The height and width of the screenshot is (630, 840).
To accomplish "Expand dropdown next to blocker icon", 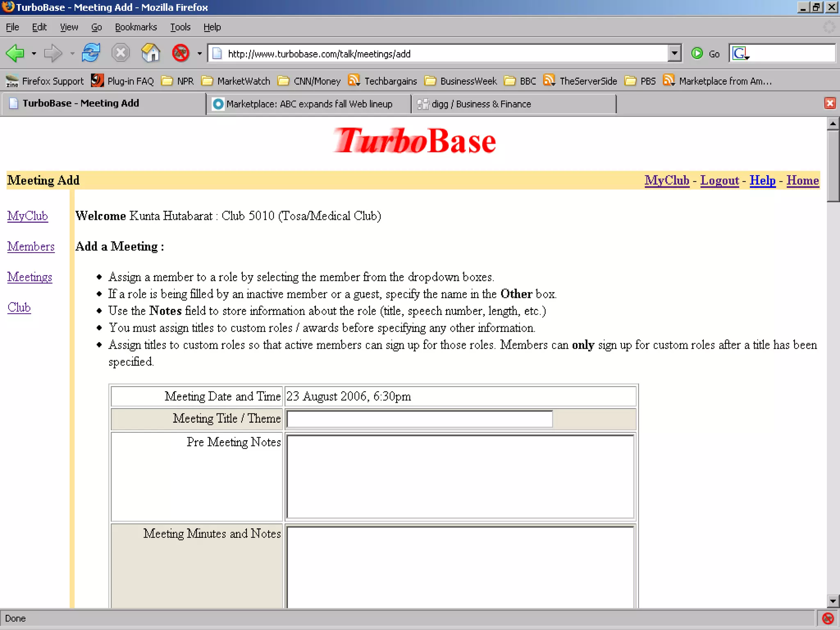I will (x=199, y=54).
